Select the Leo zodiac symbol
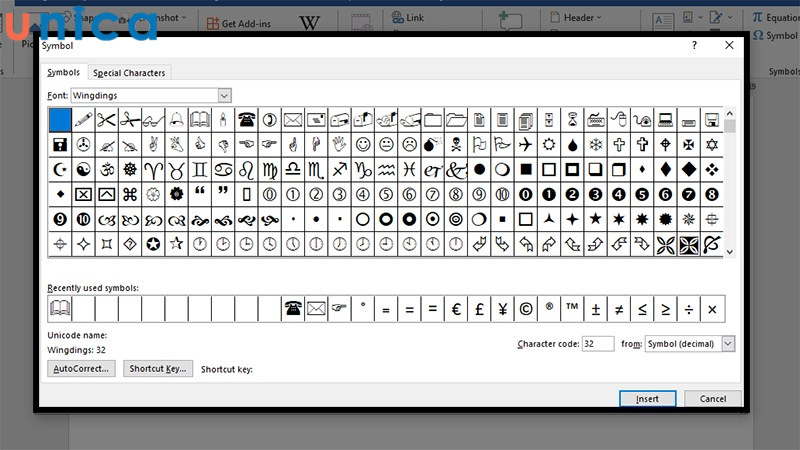The height and width of the screenshot is (450, 800). click(x=246, y=170)
